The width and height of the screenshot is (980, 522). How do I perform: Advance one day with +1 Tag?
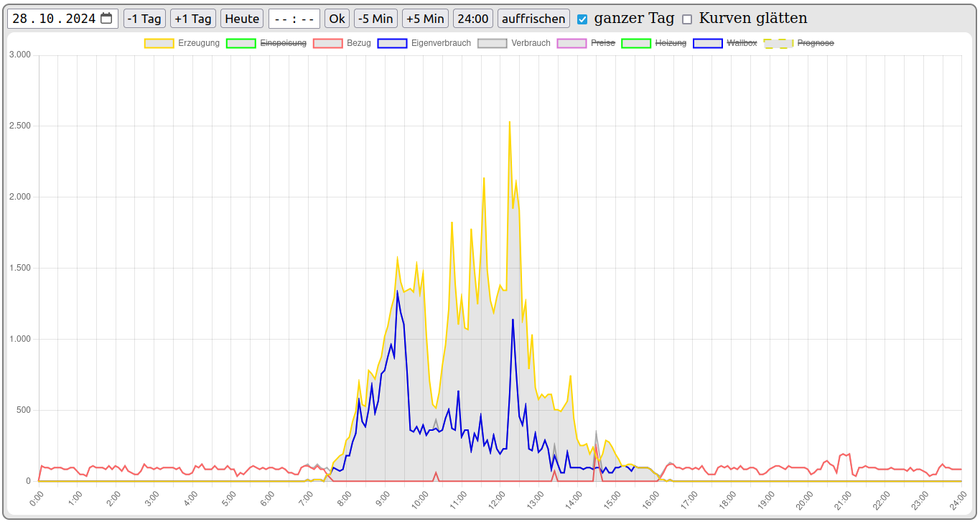pos(193,19)
